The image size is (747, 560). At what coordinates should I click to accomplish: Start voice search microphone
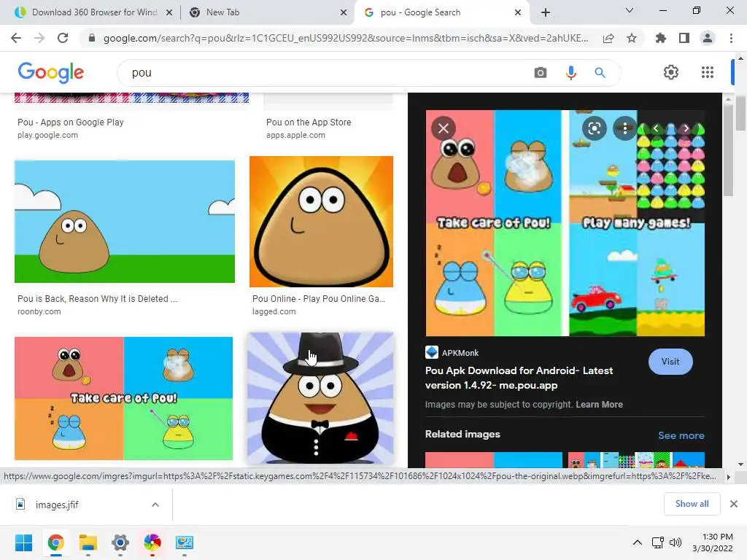point(570,72)
